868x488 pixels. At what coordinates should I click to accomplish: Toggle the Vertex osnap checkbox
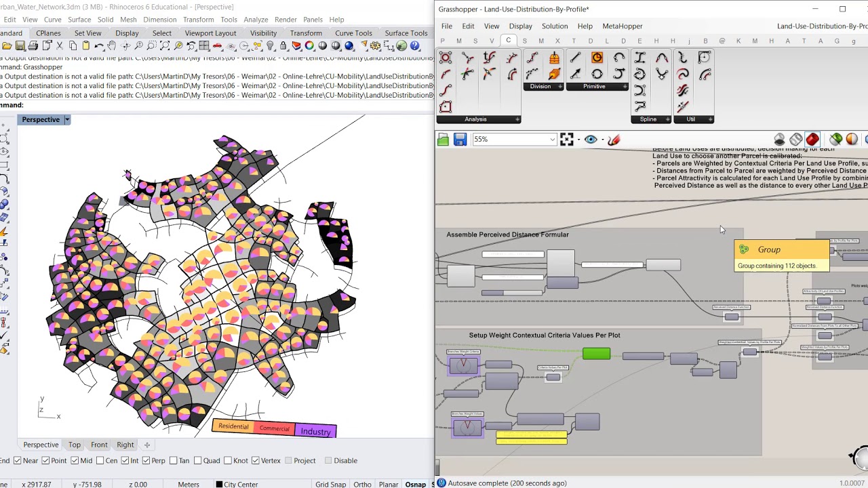tap(256, 461)
